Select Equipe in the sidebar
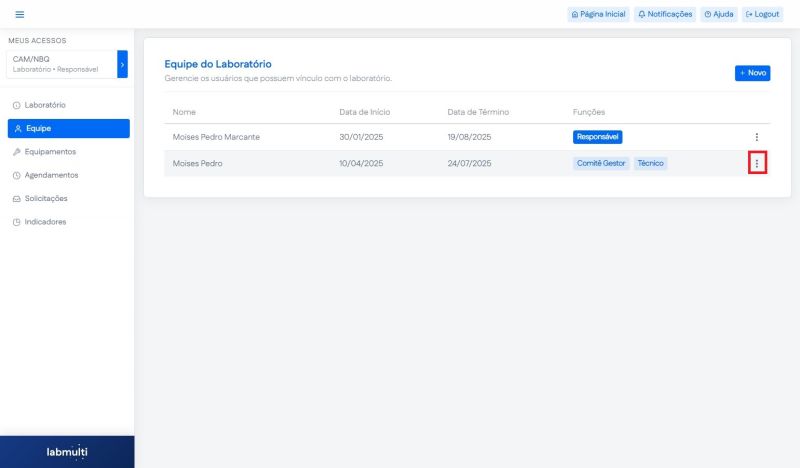Screen dimensions: 800x468 pos(68,128)
